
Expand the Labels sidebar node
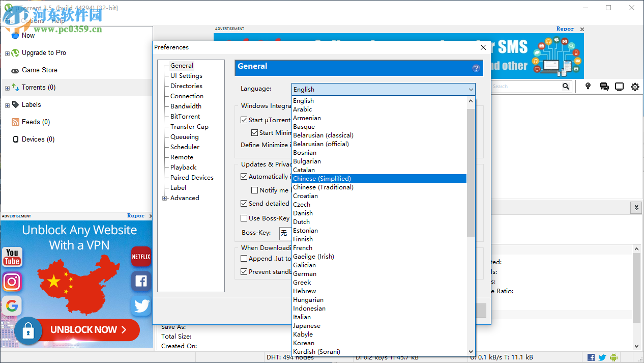[7, 105]
